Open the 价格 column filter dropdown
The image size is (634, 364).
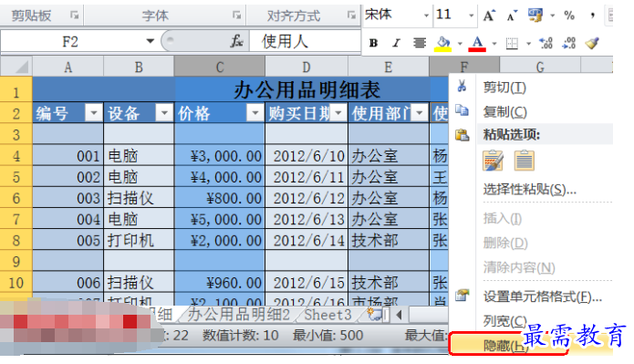click(x=255, y=112)
